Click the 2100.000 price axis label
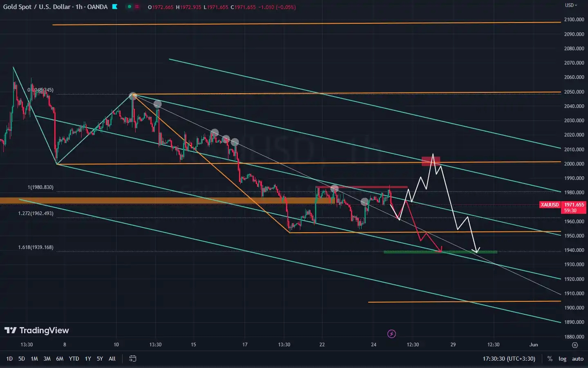This screenshot has height=368, width=588. click(x=574, y=20)
